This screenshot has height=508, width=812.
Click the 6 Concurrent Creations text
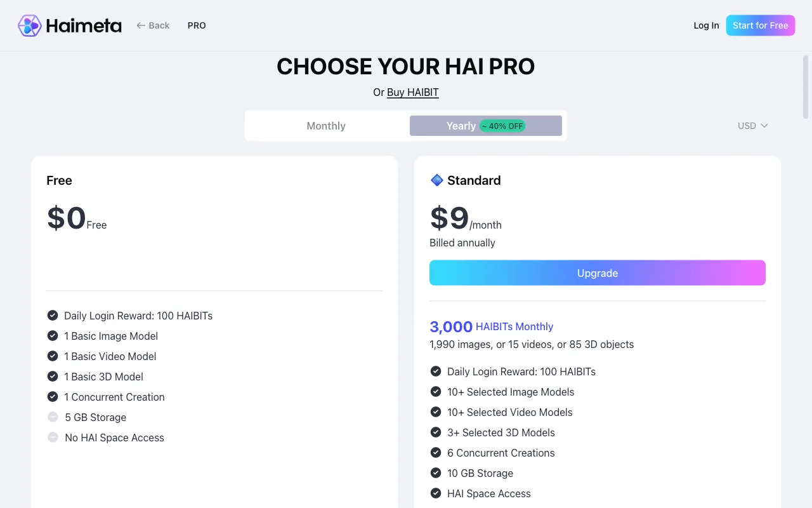(501, 453)
